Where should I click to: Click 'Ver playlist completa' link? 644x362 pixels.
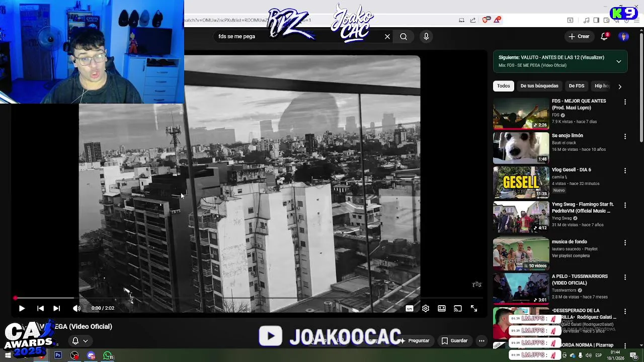point(571,256)
